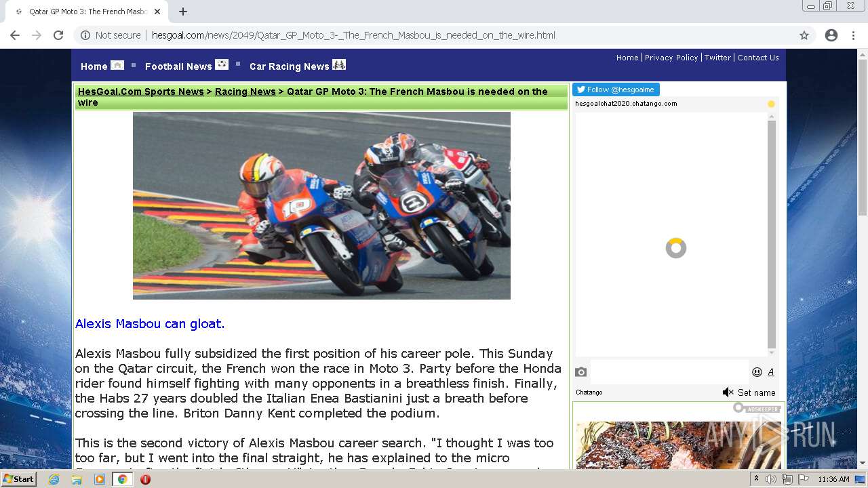This screenshot has height=488, width=868.
Task: Click the chat window scrollbar
Action: [x=772, y=234]
